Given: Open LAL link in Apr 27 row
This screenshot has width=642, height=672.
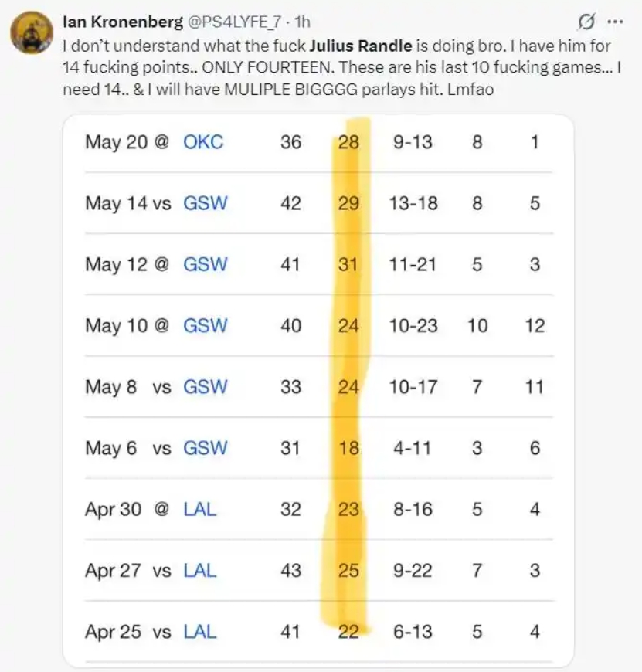Looking at the screenshot, I should (x=200, y=571).
